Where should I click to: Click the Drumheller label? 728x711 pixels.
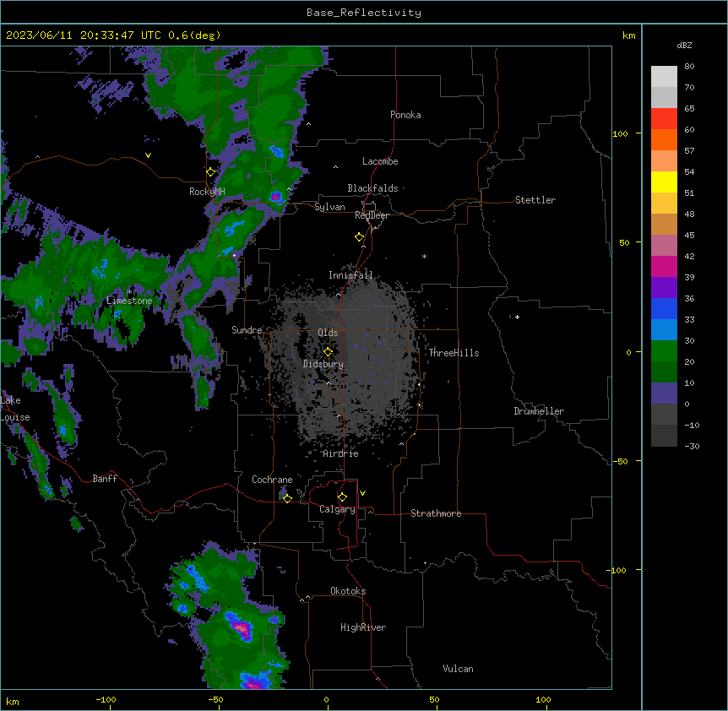[539, 411]
